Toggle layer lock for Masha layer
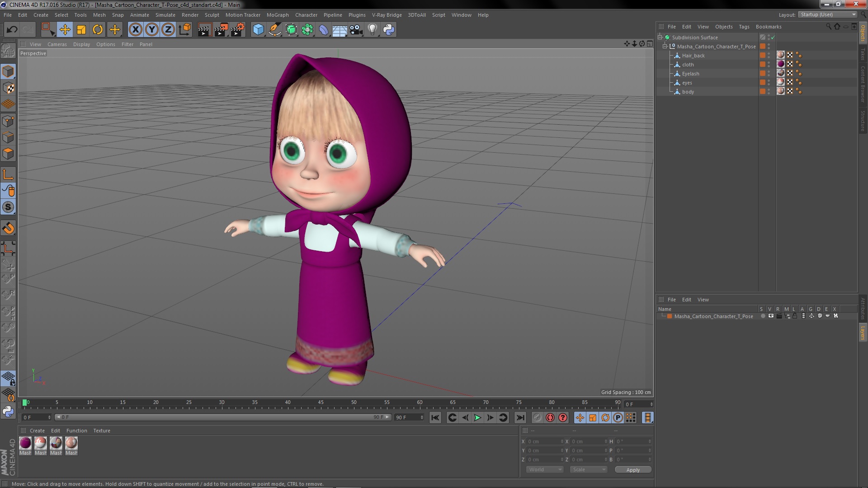This screenshot has width=868, height=488. tap(795, 316)
